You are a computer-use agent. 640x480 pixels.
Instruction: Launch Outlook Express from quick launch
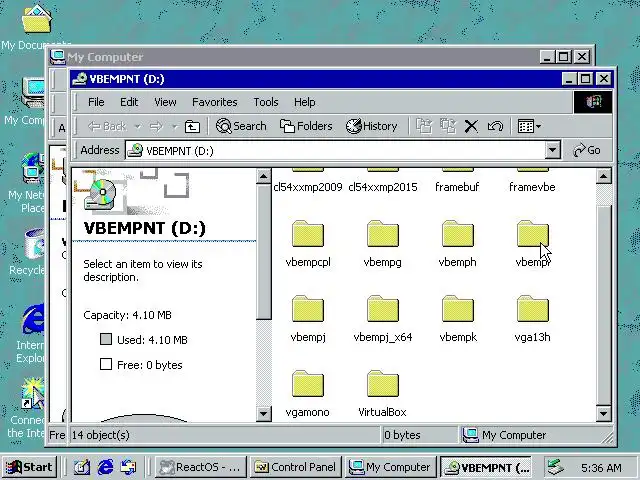[129, 467]
